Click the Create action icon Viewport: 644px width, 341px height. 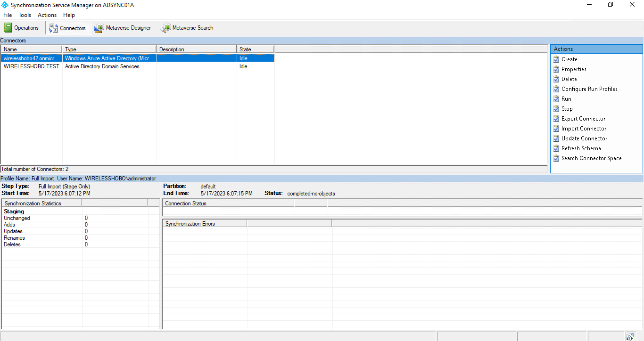[x=556, y=59]
